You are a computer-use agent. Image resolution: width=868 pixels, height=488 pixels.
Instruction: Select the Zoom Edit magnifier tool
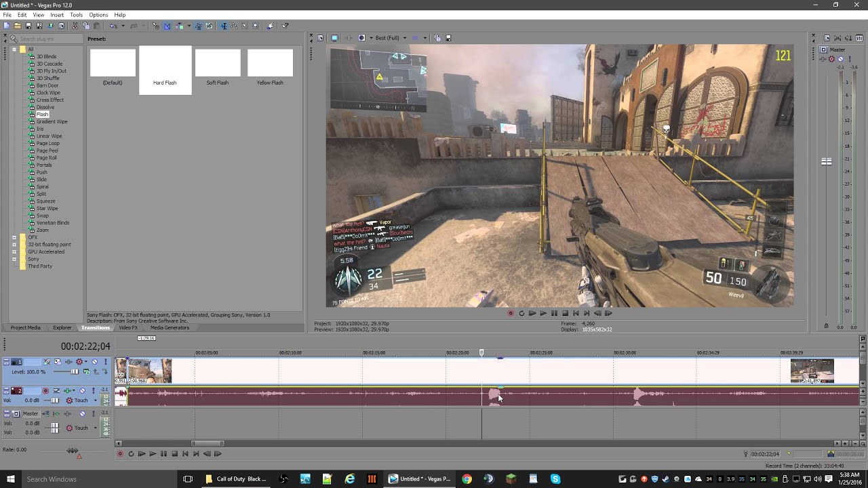[x=256, y=26]
